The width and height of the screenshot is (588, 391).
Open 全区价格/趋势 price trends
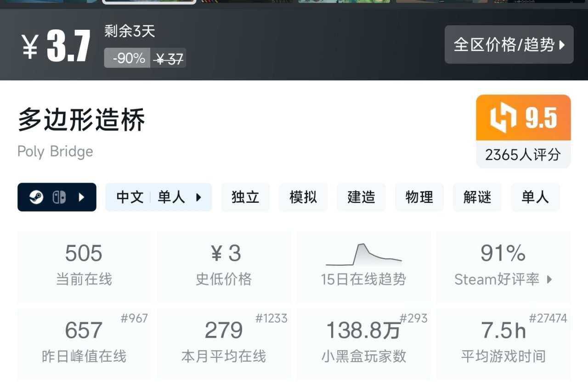tap(509, 45)
